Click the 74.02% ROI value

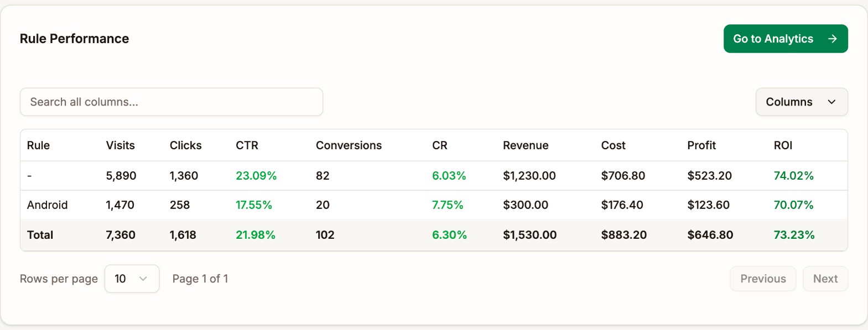(793, 176)
